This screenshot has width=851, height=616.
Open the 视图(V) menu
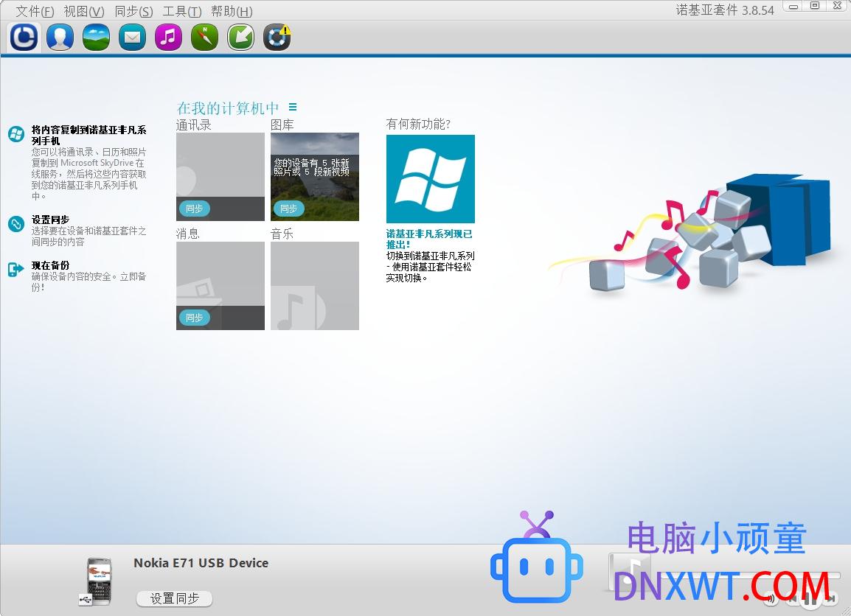(83, 11)
